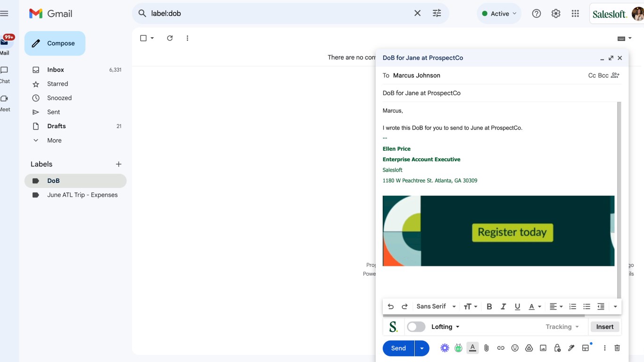Open layout templates icon
Screen dimensions: 644x362
point(586,348)
